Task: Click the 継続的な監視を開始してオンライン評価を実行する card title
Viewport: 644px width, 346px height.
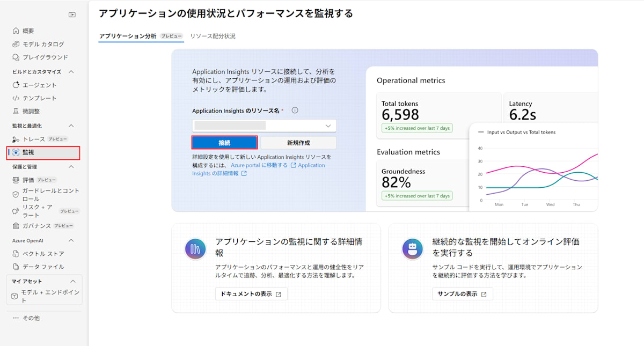Action: (x=506, y=247)
